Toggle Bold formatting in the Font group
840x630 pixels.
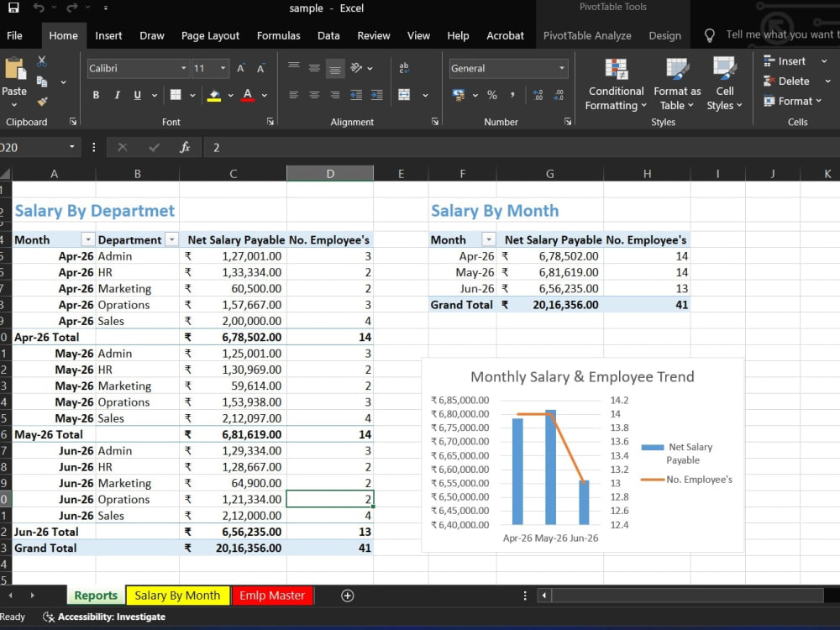pos(96,96)
